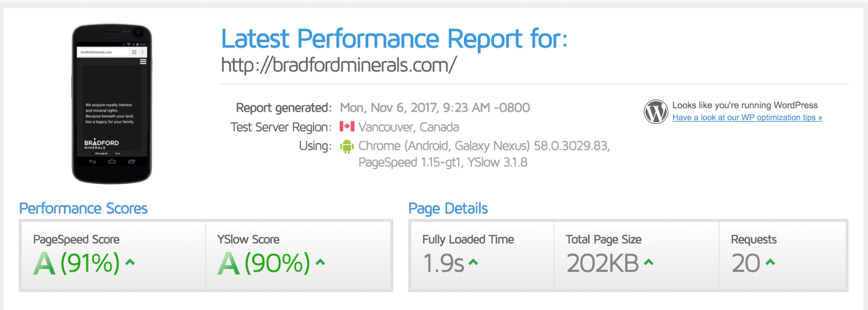Image resolution: width=868 pixels, height=310 pixels.
Task: Click the Canadian flag icon
Action: 347,126
